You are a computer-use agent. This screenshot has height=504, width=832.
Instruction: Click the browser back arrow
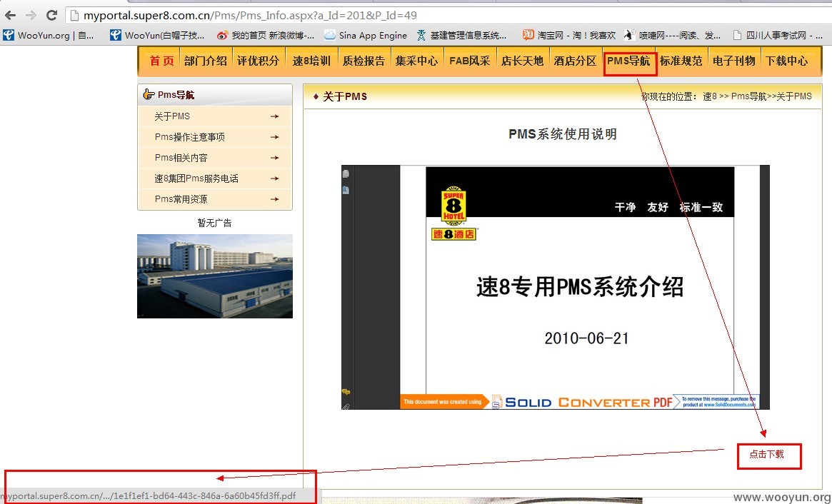10,16
